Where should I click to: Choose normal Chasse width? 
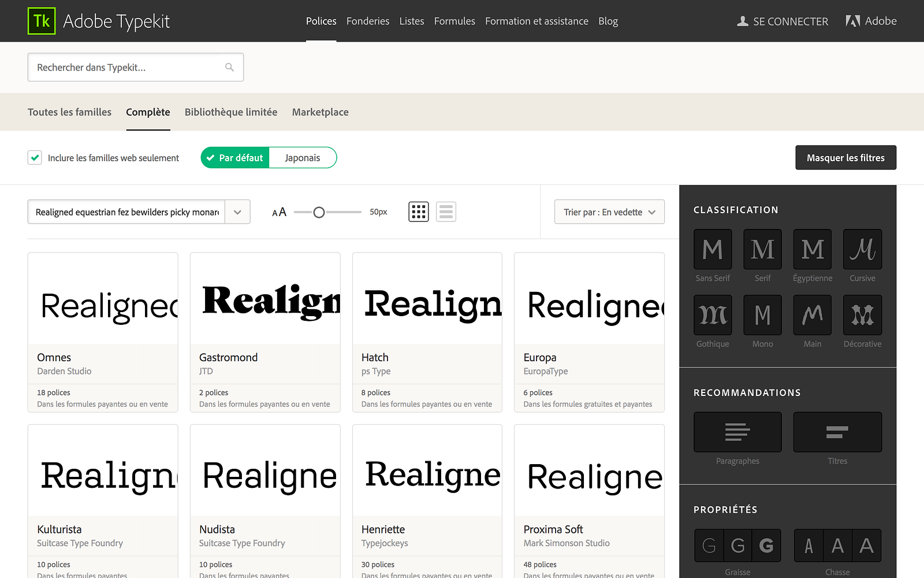(x=837, y=546)
